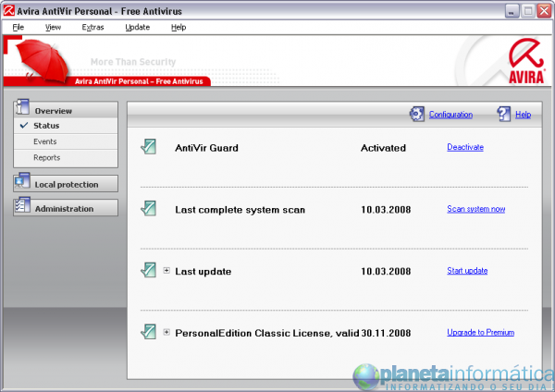Screen dimensions: 555x392
Task: Click the Local protection monitor icon
Action: (22, 181)
